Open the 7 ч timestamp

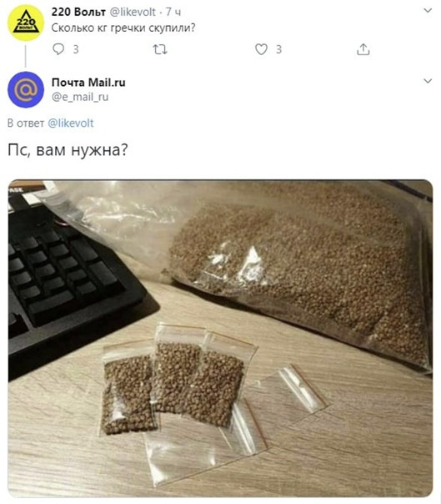click(173, 13)
